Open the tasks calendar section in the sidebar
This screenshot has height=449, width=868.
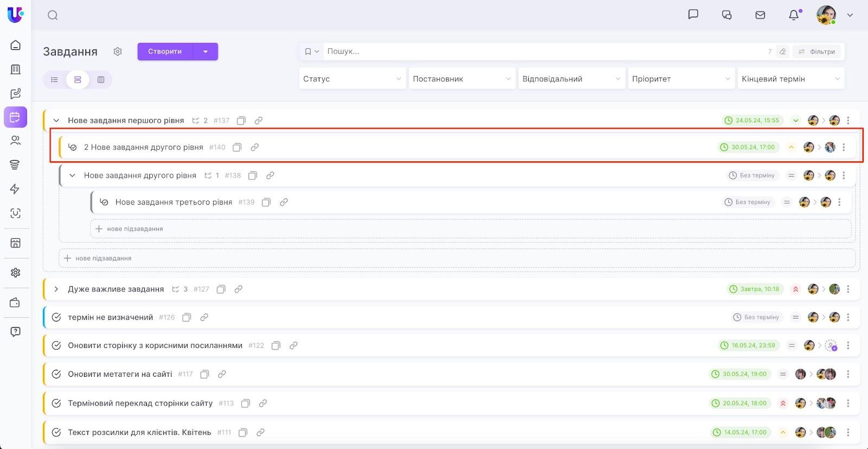pos(15,117)
